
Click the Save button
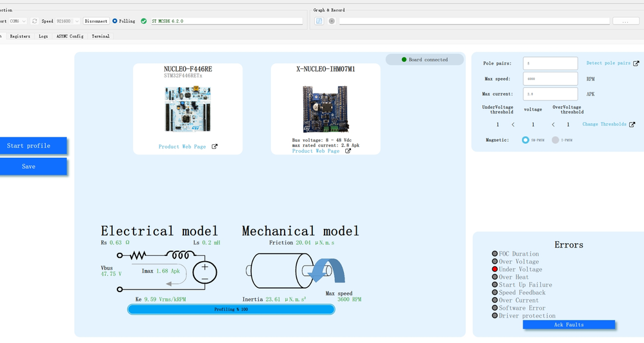pos(33,166)
